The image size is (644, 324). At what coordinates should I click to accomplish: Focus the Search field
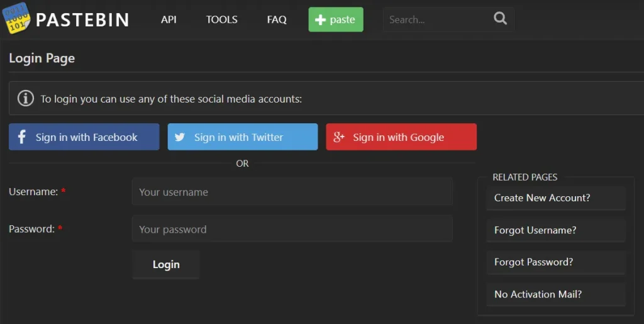[x=448, y=20]
